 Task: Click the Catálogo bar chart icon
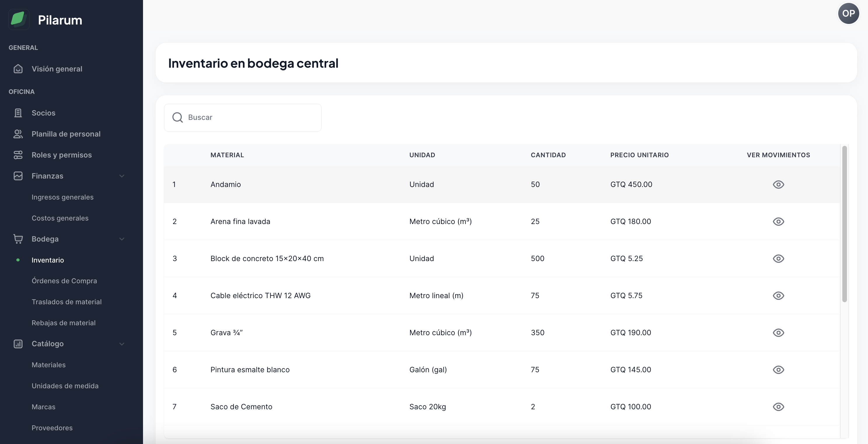18,344
